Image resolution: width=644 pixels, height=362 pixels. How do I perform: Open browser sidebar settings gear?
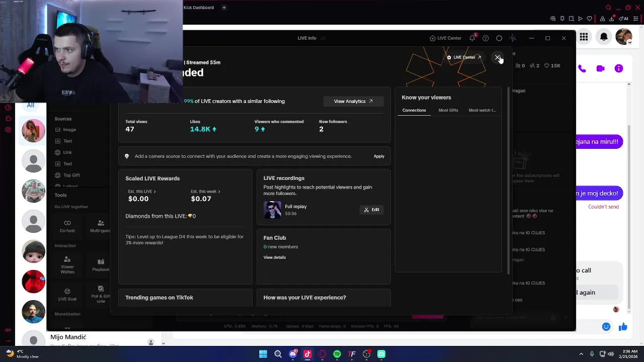click(x=8, y=130)
